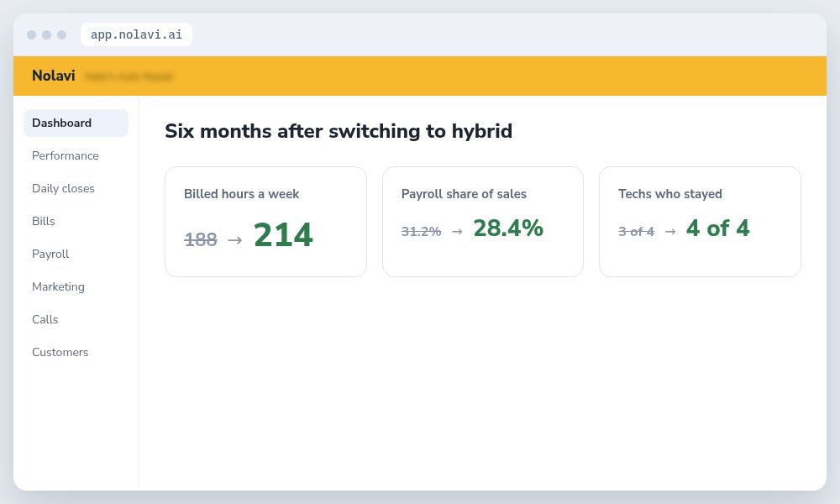Viewport: 840px width, 504px height.
Task: Click the Techs who stayed card
Action: (x=700, y=222)
